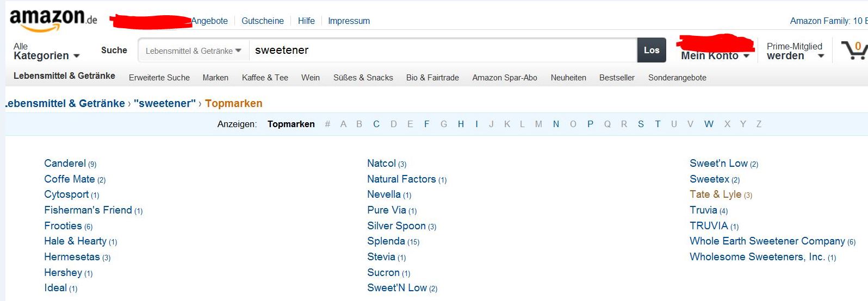Open the Whole Earth Sweetener Company link

click(767, 241)
